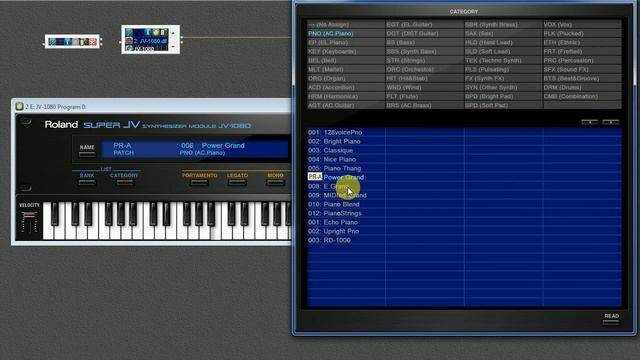Select the HLD (Hard Lead) category
640x360 pixels.
coord(503,42)
